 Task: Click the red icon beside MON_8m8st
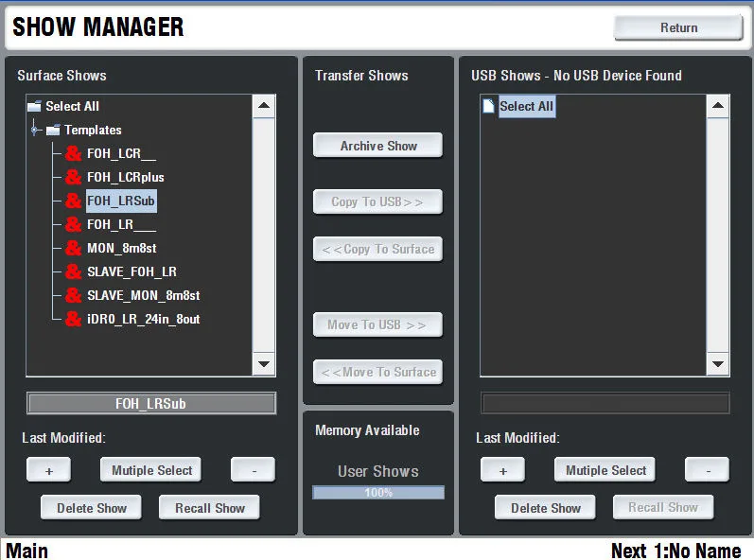[x=73, y=248]
